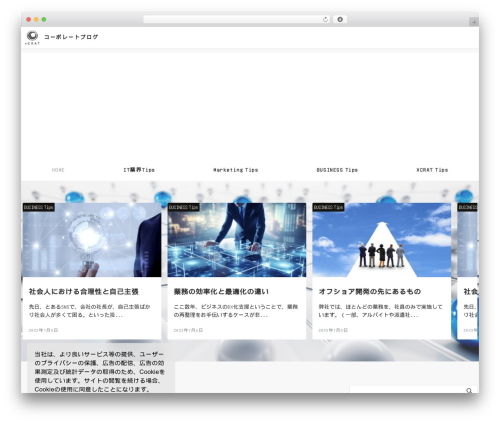Open the コーポレートブログ site title
Viewport: 500px width, 423px height.
(x=71, y=37)
